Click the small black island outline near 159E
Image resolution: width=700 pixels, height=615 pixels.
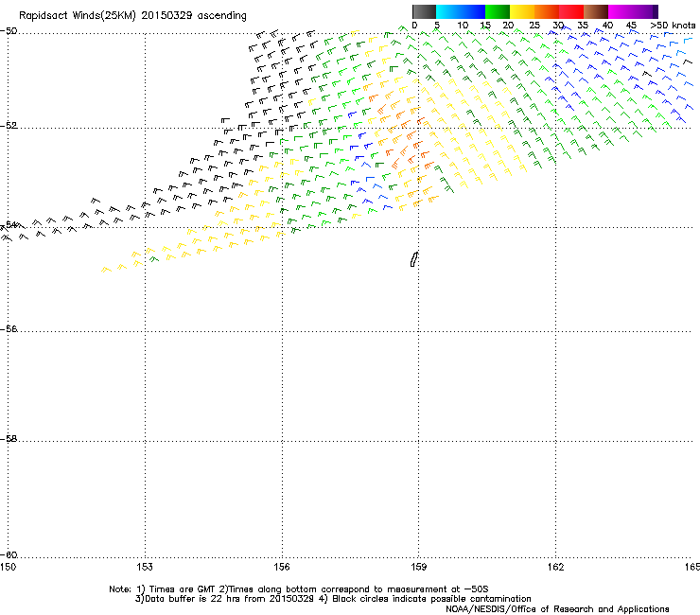point(413,259)
